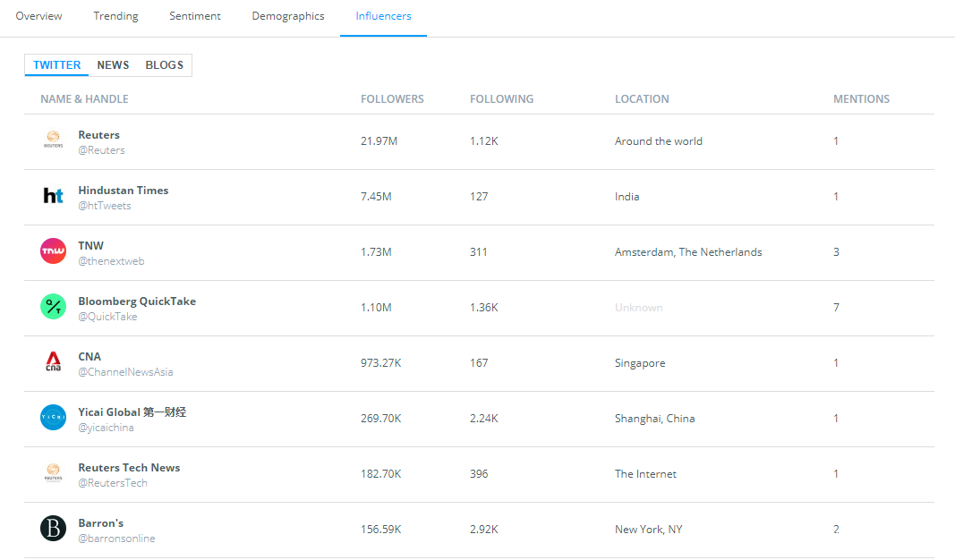Click the Reuters avatar icon
Image resolution: width=955 pixels, height=560 pixels.
[x=53, y=140]
